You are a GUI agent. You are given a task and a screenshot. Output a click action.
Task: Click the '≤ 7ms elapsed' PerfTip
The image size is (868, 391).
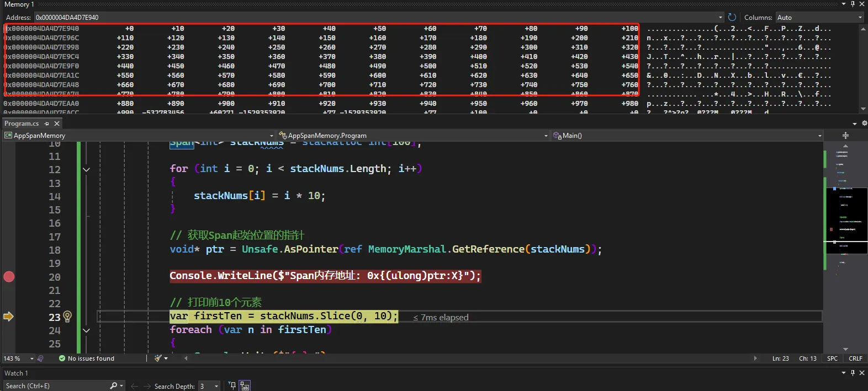(x=441, y=318)
